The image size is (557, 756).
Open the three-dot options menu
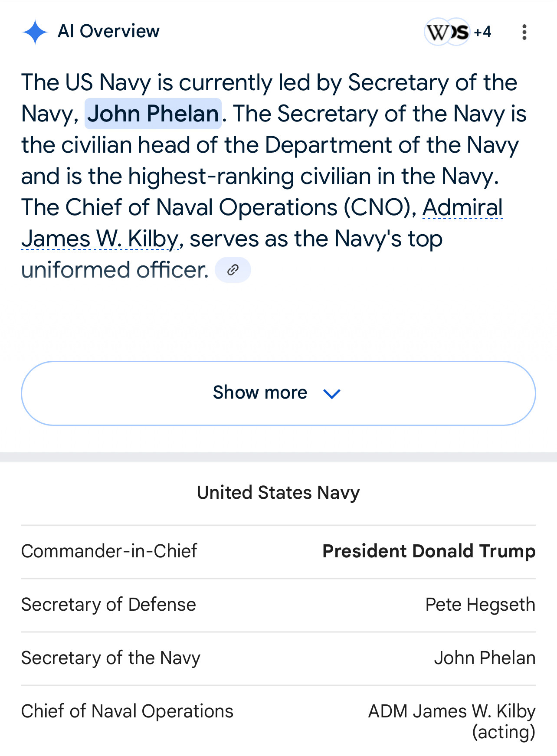(524, 32)
